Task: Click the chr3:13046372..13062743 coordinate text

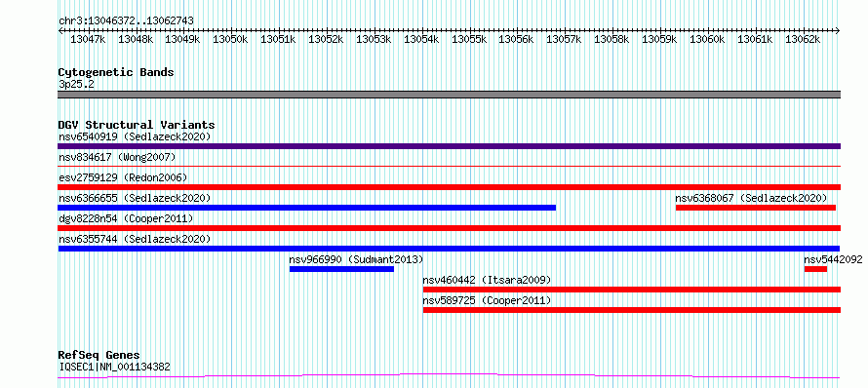Action: (x=126, y=20)
